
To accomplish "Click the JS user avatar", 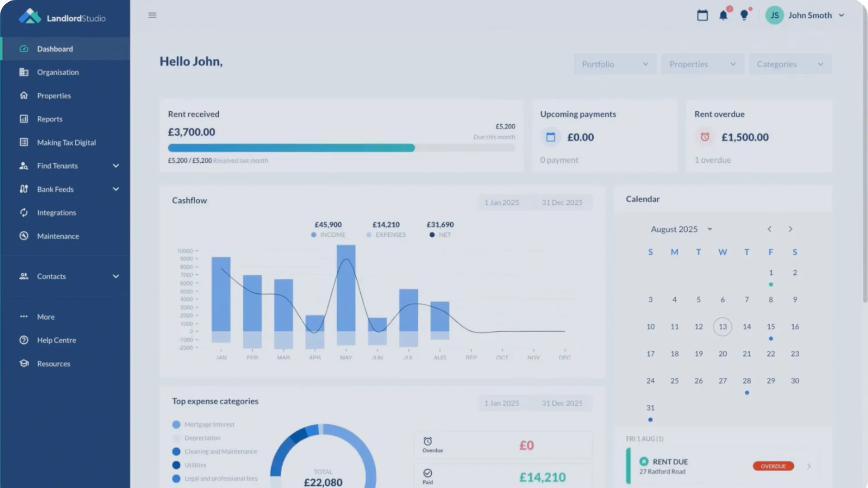I will [774, 15].
